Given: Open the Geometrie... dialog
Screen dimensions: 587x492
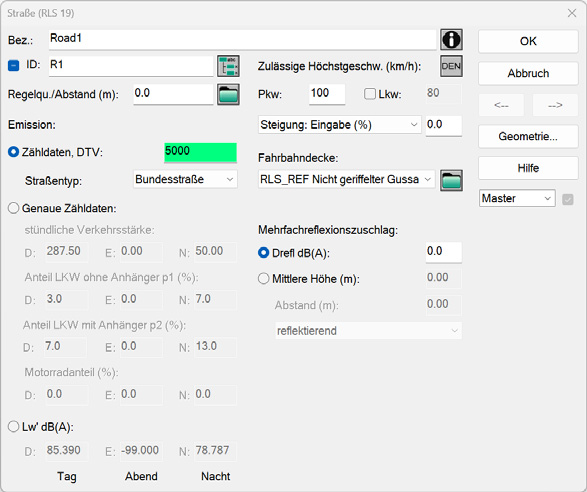Looking at the screenshot, I should pos(528,136).
